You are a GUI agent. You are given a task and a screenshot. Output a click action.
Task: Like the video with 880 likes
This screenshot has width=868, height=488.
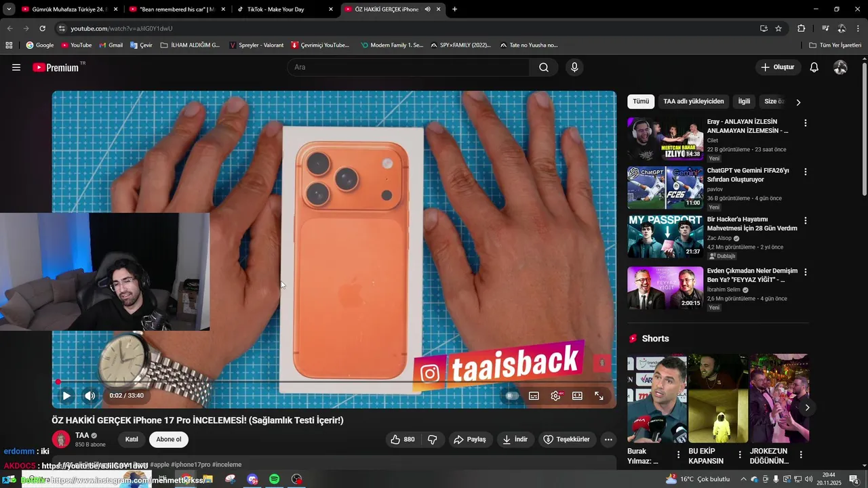click(x=403, y=439)
